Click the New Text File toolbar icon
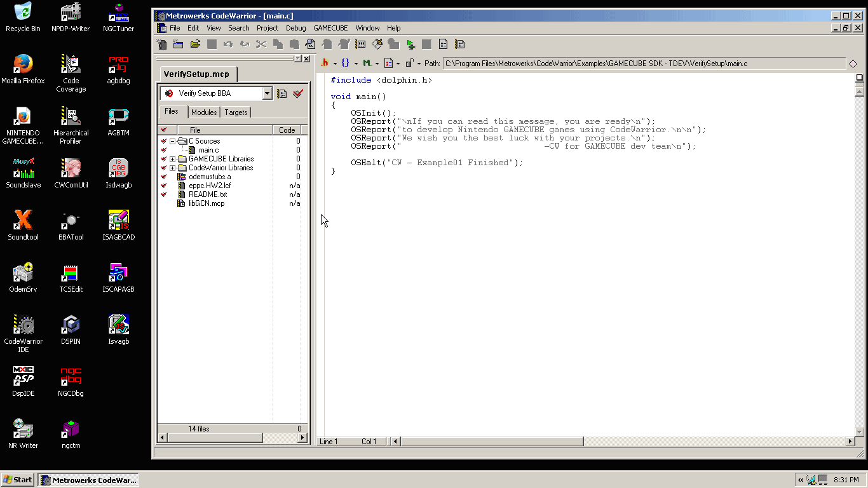This screenshot has height=488, width=868. pyautogui.click(x=162, y=44)
